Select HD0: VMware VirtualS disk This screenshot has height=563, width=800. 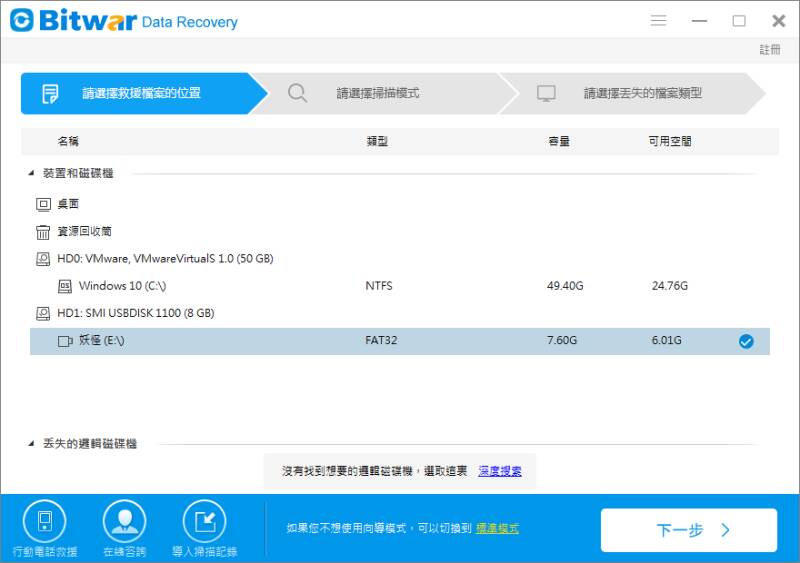[x=165, y=259]
